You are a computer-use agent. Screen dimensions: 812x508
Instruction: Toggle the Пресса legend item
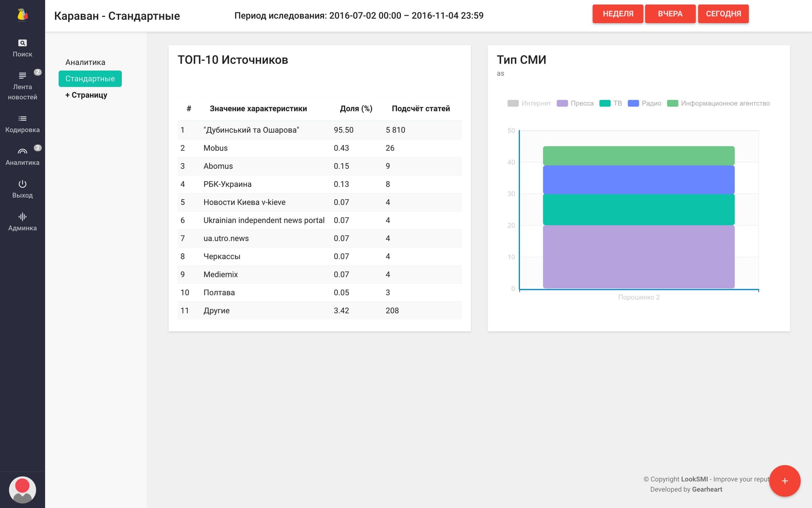tap(575, 103)
